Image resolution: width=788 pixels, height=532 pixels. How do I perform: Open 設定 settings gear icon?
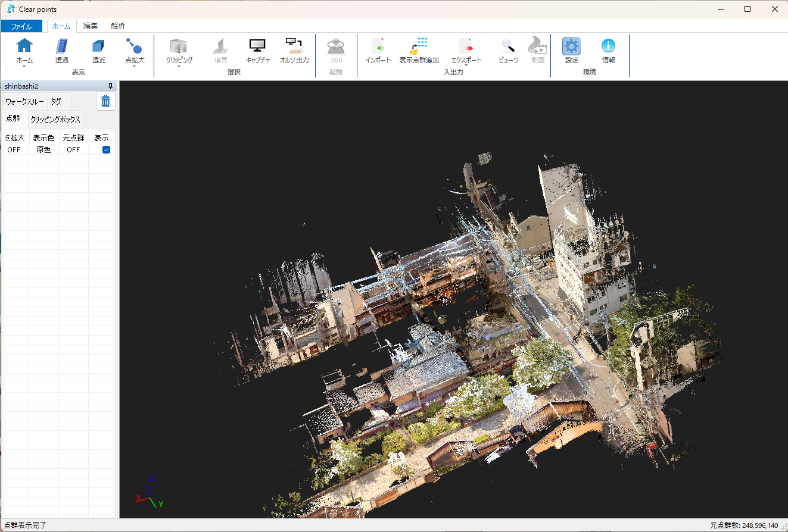coord(571,46)
